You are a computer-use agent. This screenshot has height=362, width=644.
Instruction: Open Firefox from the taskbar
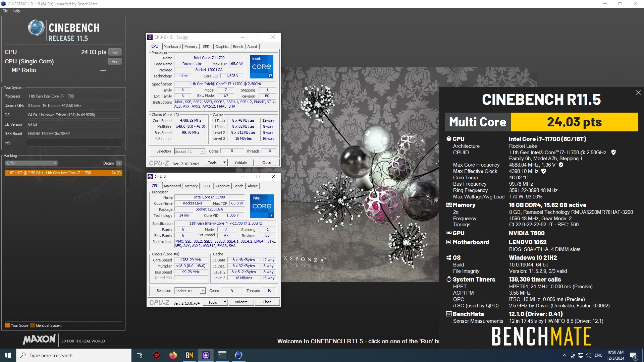coord(173,355)
